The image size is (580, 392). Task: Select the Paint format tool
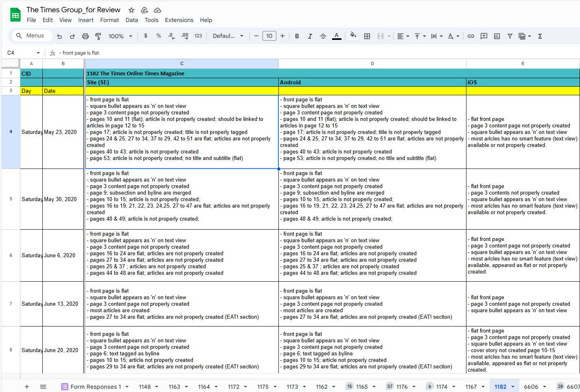[x=98, y=36]
